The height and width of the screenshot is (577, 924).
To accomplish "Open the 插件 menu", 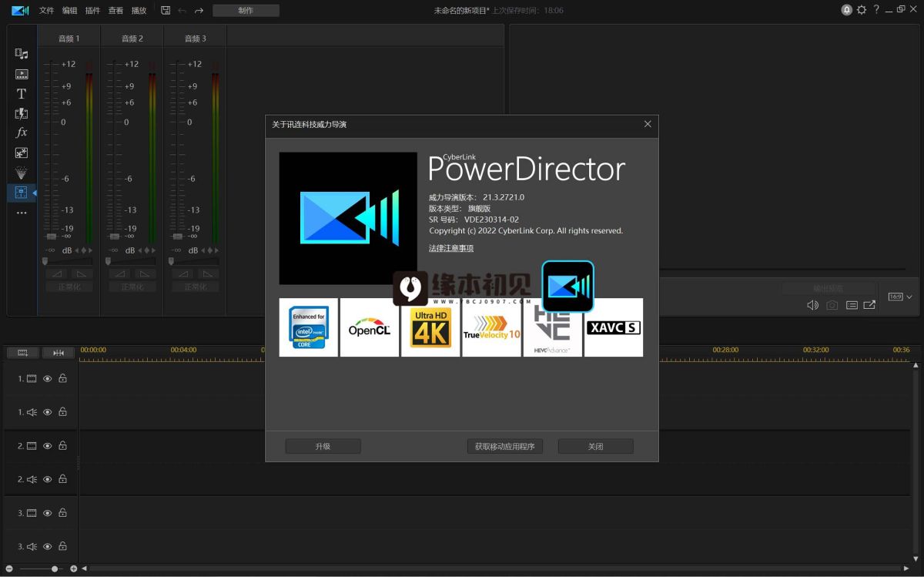I will point(93,11).
